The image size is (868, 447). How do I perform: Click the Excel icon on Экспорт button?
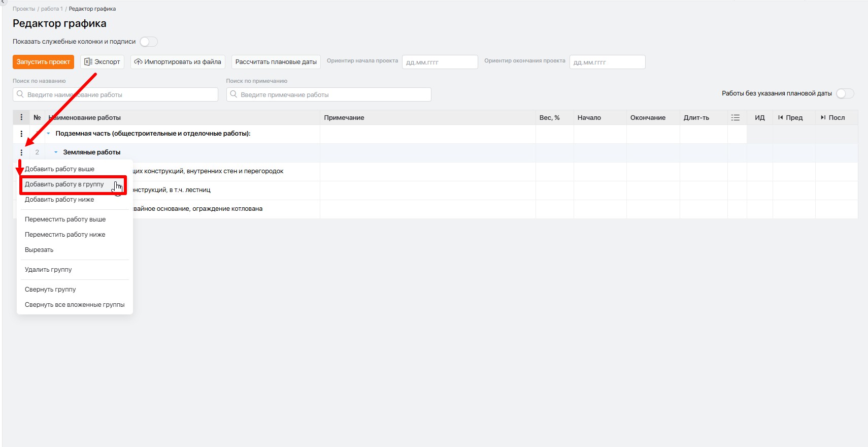(88, 62)
